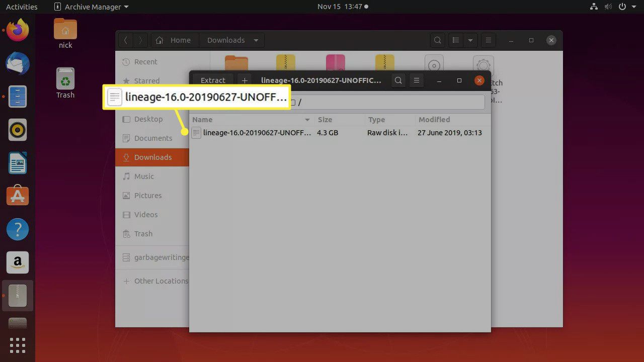The width and height of the screenshot is (644, 362).
Task: Click Archive Manager icon in dock
Action: [18, 296]
